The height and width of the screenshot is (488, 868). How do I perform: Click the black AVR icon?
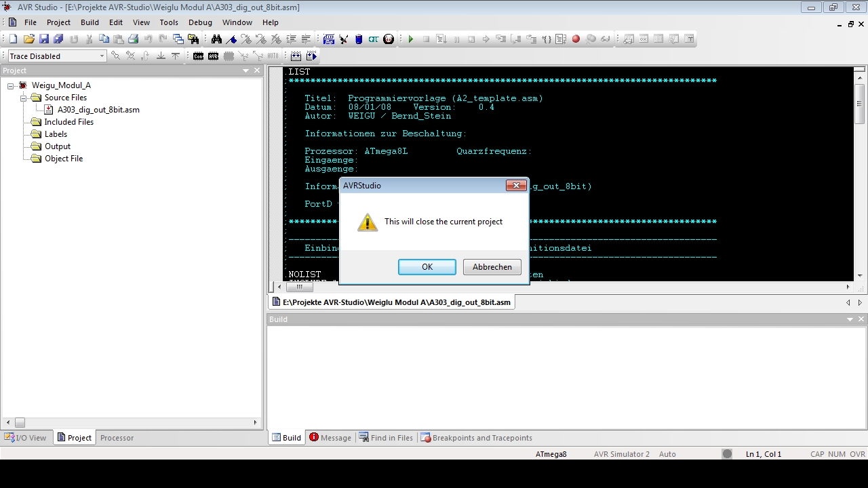[x=213, y=56]
